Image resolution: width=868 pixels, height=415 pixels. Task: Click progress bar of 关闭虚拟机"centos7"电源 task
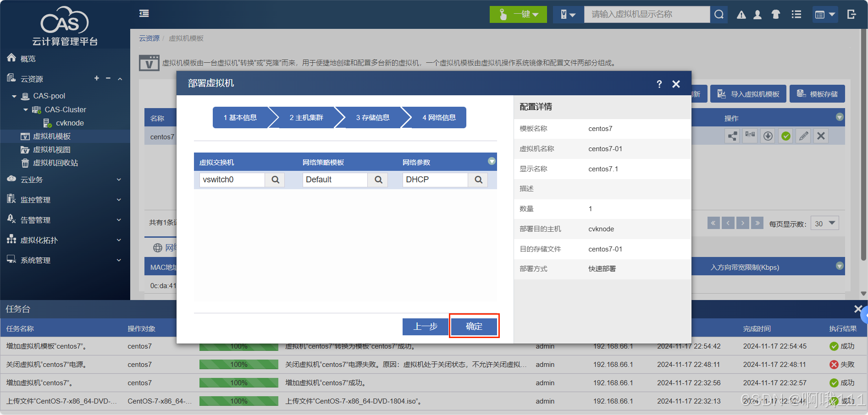(238, 365)
